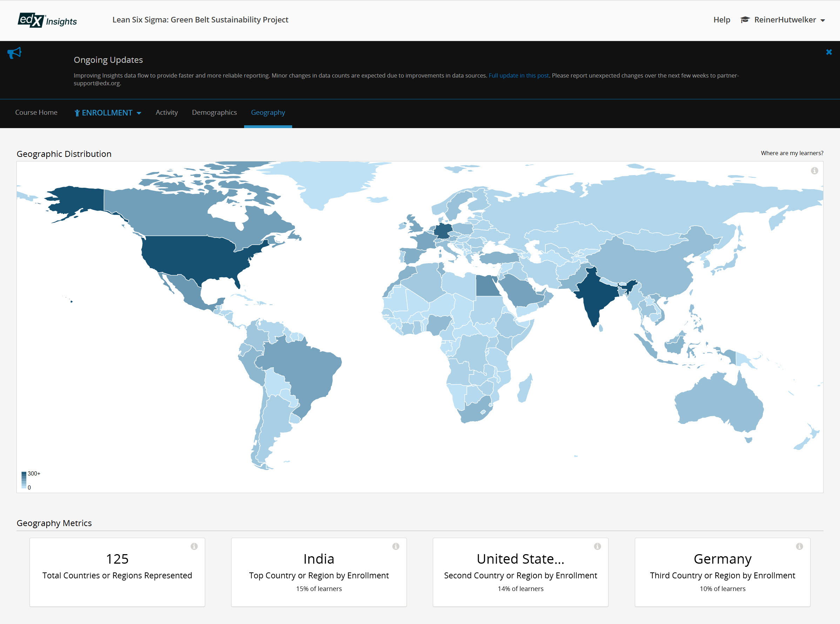Open the ENROLLMENT dropdown menu
840x624 pixels.
pos(108,113)
